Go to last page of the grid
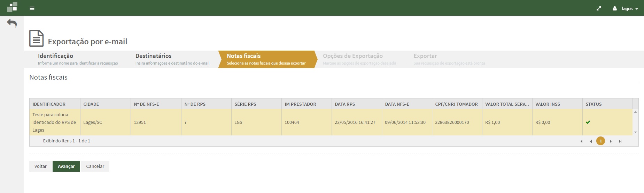 pyautogui.click(x=620, y=141)
